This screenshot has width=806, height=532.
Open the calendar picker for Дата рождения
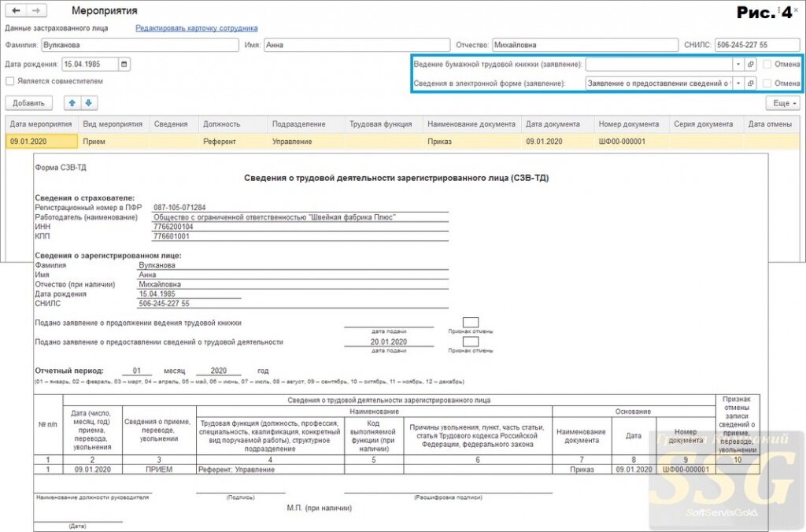[124, 65]
